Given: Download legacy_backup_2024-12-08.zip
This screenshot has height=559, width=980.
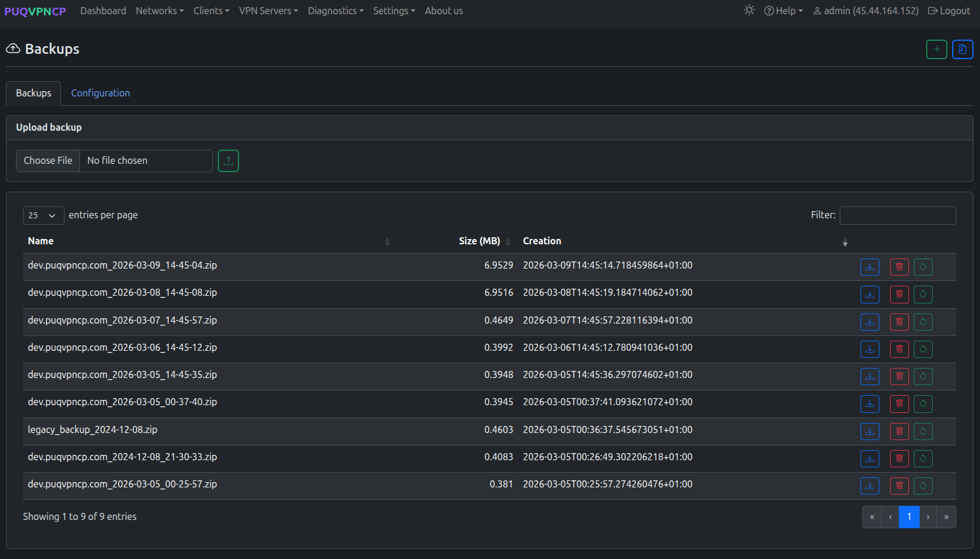Looking at the screenshot, I should 869,431.
